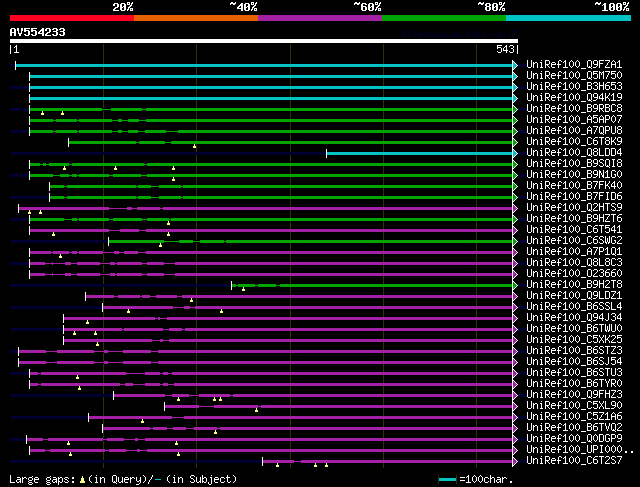Select the UniRef100_Q8LDD4 entry

point(574,153)
